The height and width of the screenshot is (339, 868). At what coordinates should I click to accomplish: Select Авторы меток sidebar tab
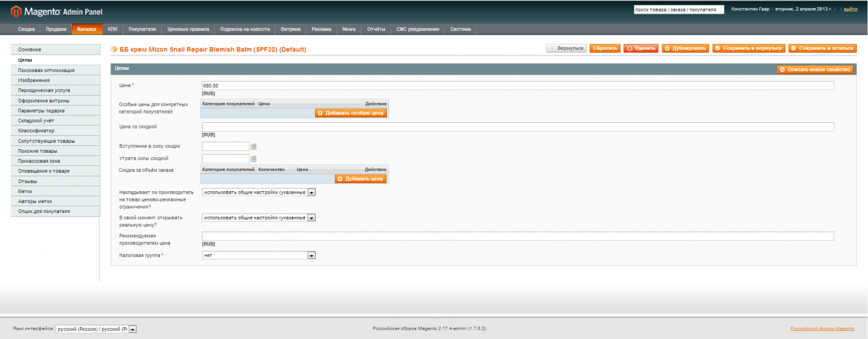click(55, 201)
